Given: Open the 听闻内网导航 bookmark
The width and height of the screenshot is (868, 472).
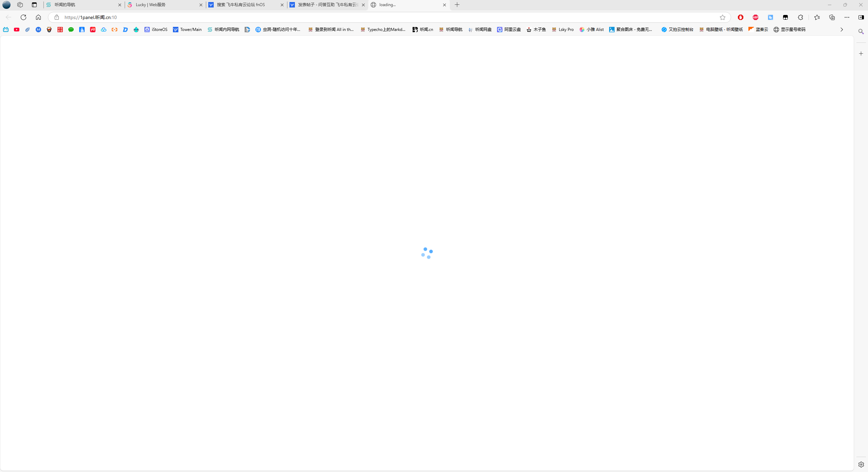Looking at the screenshot, I should coord(223,30).
